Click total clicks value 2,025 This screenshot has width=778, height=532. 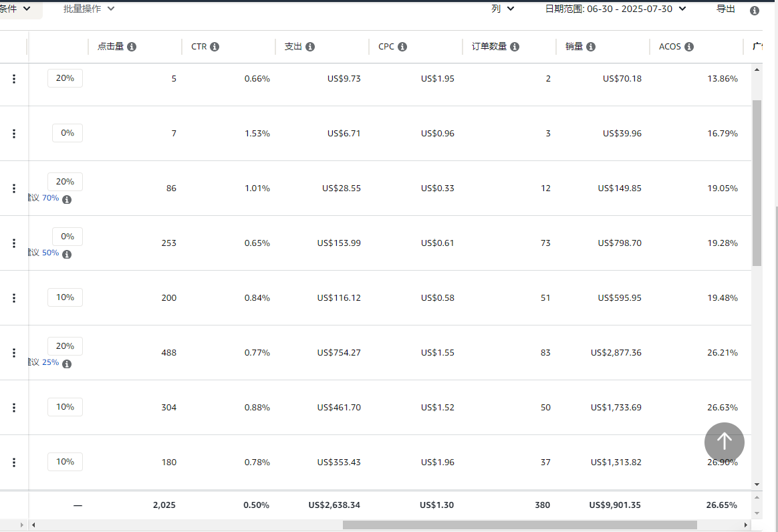pos(164,505)
